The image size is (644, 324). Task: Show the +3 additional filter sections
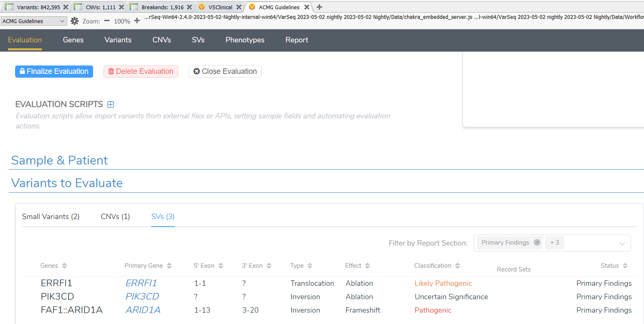coord(554,243)
